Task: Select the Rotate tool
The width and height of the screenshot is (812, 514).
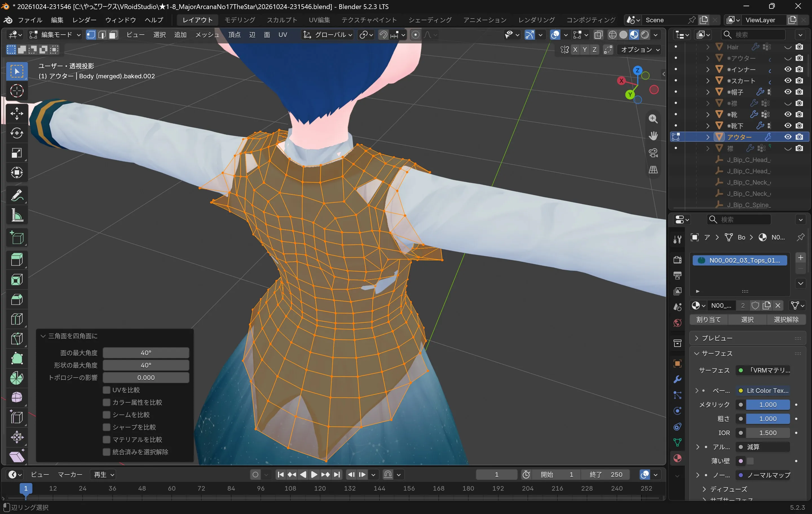Action: 17,133
